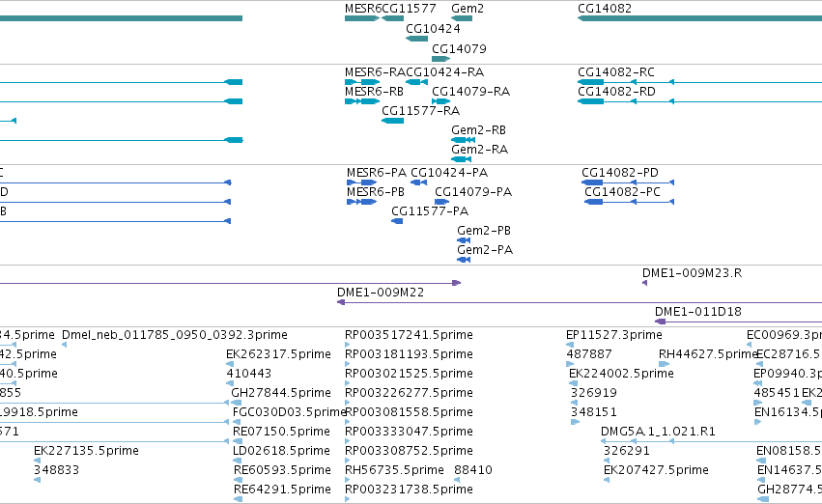Viewport: 822px width, 504px height.
Task: Select Dmel_neb_011785_0950_0392.3prime insertion
Action: coord(175,335)
